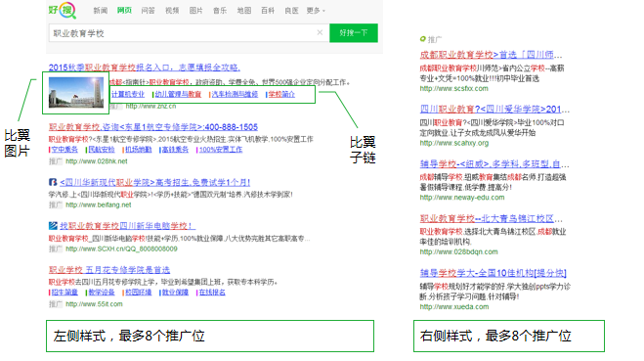Image resolution: width=644 pixels, height=361 pixels.
Task: Open the 幼儿管理与教育 sublink
Action: pyautogui.click(x=178, y=94)
